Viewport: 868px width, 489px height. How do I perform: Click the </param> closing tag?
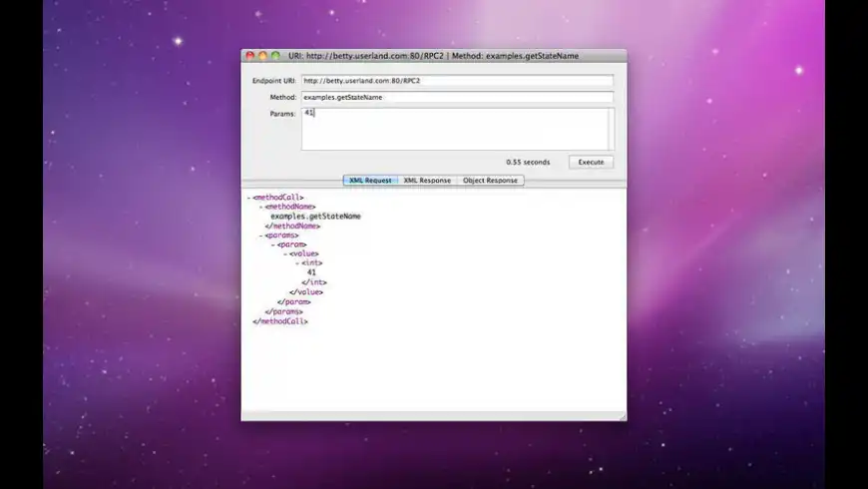(294, 301)
